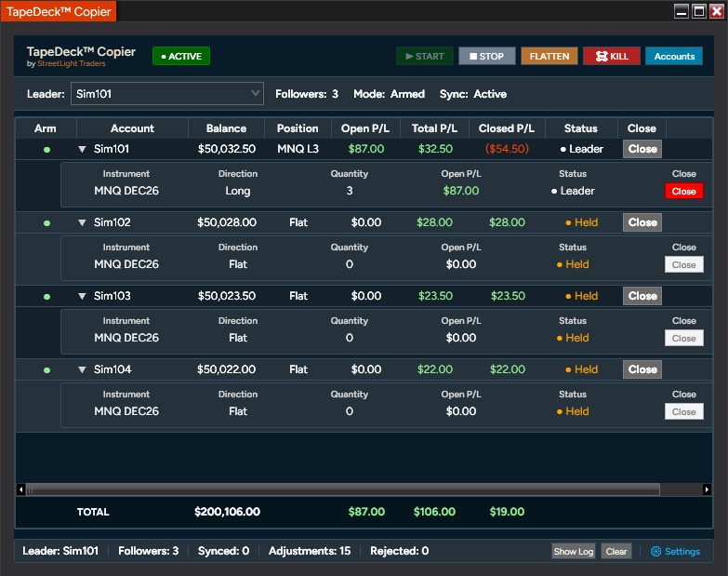
Task: Open Settings link in the status bar
Action: (682, 552)
